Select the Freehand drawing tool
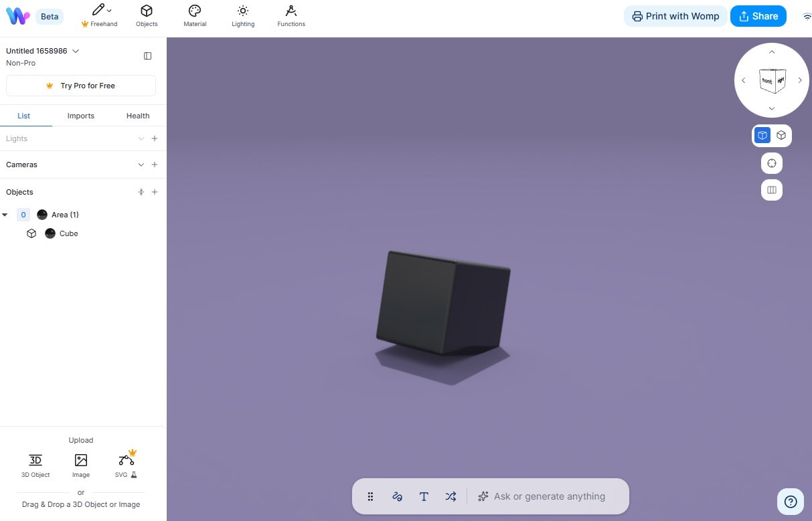The width and height of the screenshot is (812, 521). [99, 15]
